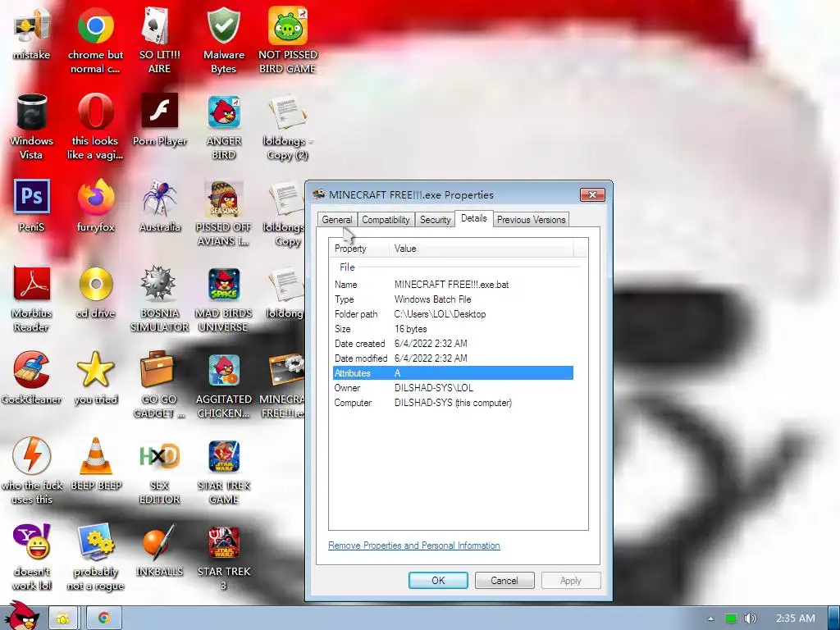Select the highlighted Attributes row
The width and height of the screenshot is (840, 630).
click(x=453, y=373)
